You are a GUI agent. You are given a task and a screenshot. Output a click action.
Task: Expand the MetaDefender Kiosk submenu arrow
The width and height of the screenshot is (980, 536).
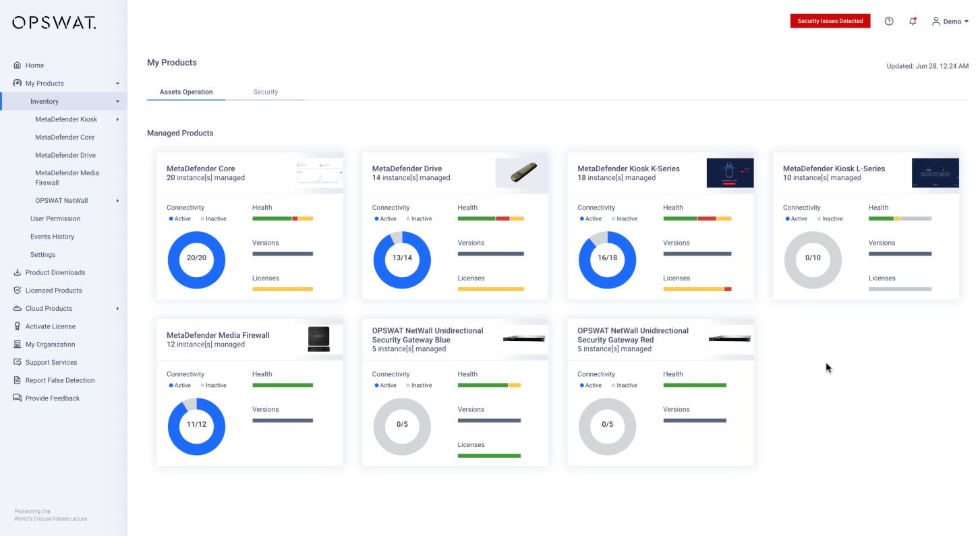(117, 119)
